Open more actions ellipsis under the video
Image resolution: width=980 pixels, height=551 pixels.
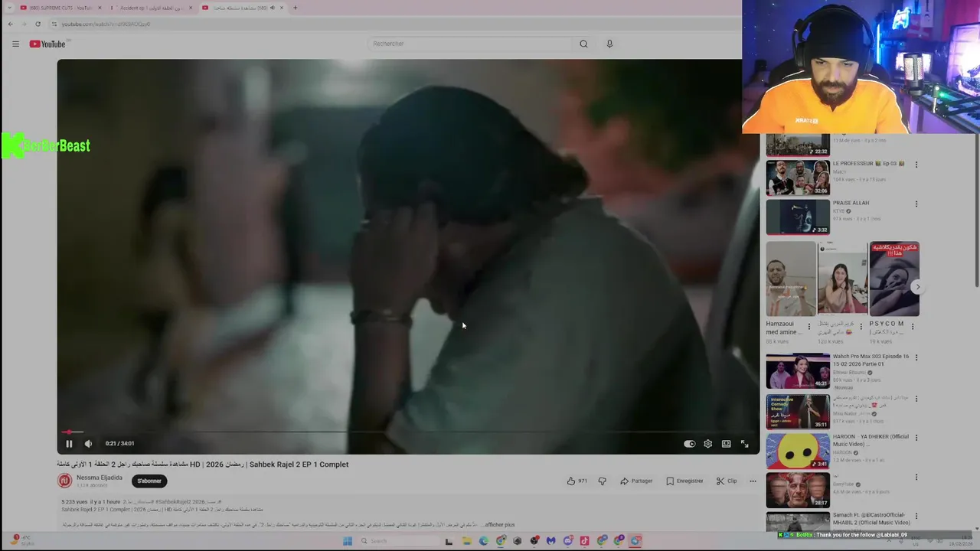[x=753, y=481]
